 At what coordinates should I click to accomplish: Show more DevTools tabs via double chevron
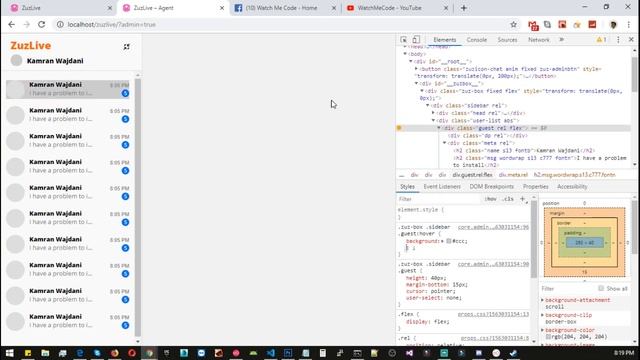click(562, 40)
